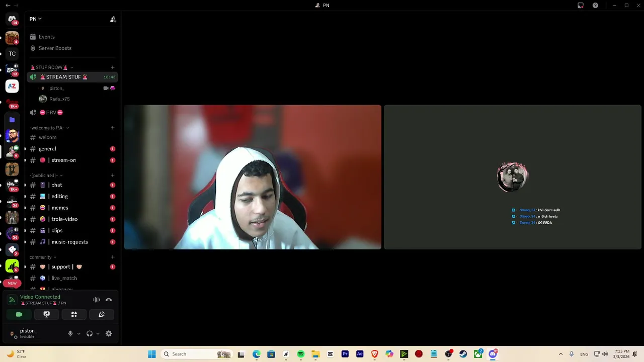
Task: Disconnect from the voice call
Action: click(x=109, y=300)
